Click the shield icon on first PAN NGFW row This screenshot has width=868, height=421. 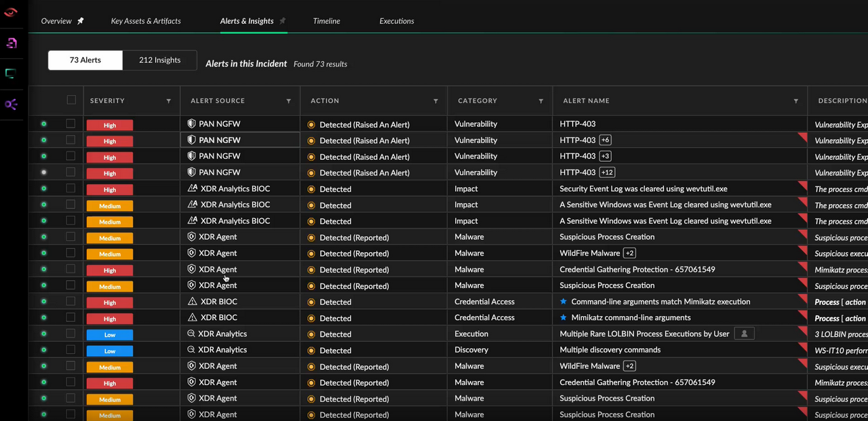191,124
